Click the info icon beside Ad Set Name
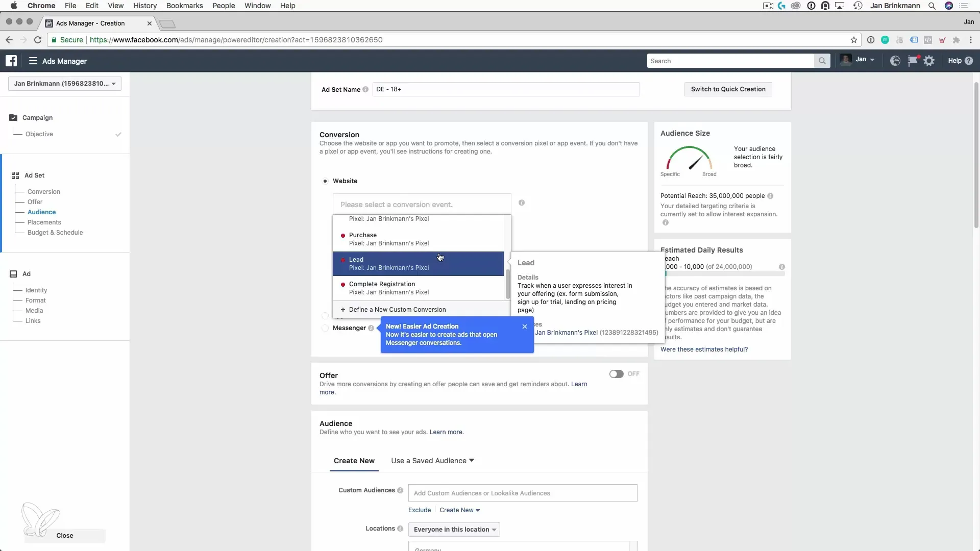Image resolution: width=980 pixels, height=551 pixels. (x=365, y=89)
